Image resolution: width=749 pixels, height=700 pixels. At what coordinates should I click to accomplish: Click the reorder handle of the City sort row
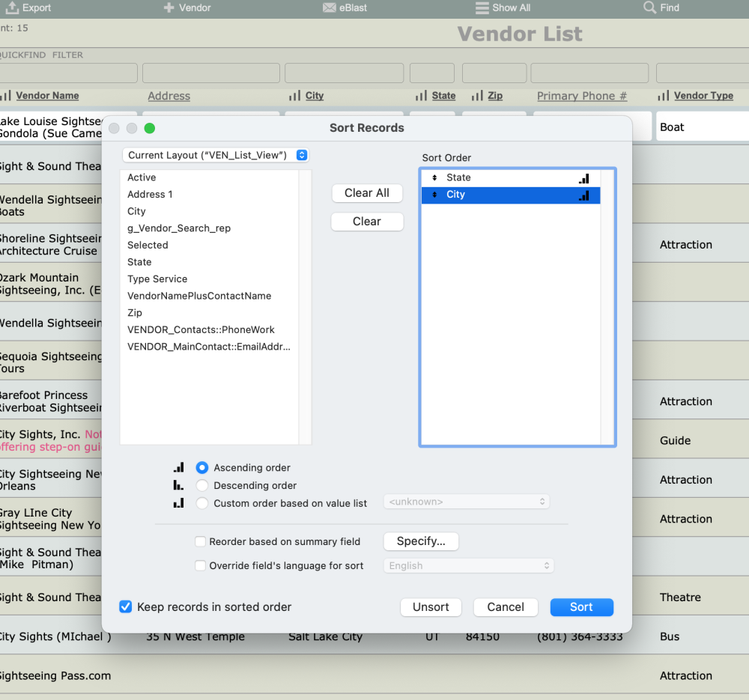coord(434,195)
